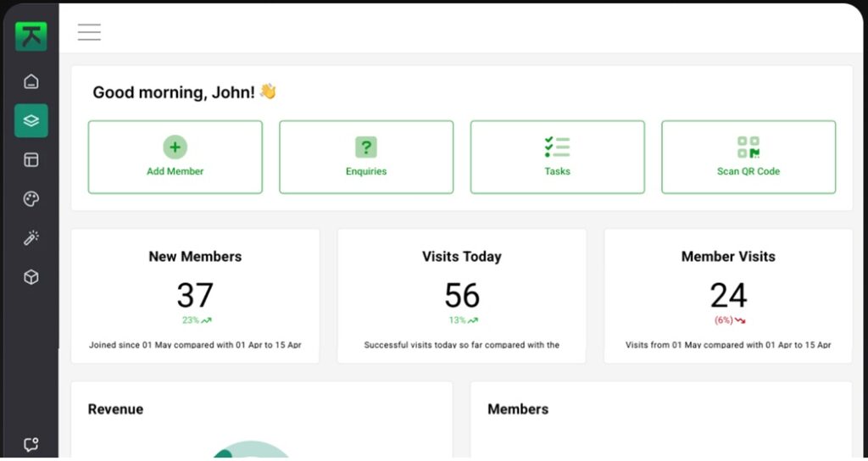Open the chat feedback icon
This screenshot has width=868, height=461.
[x=31, y=444]
